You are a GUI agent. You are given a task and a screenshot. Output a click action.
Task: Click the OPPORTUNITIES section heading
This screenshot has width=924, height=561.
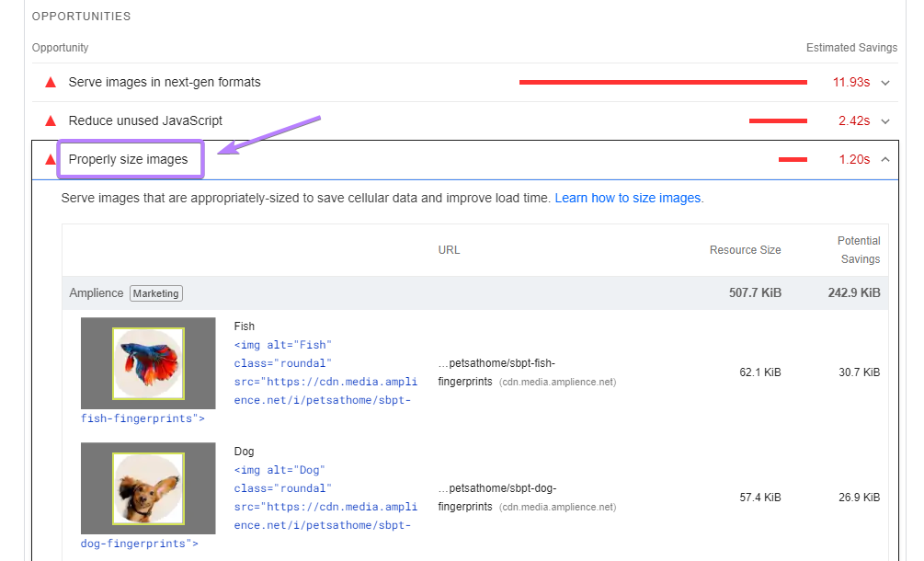(80, 16)
